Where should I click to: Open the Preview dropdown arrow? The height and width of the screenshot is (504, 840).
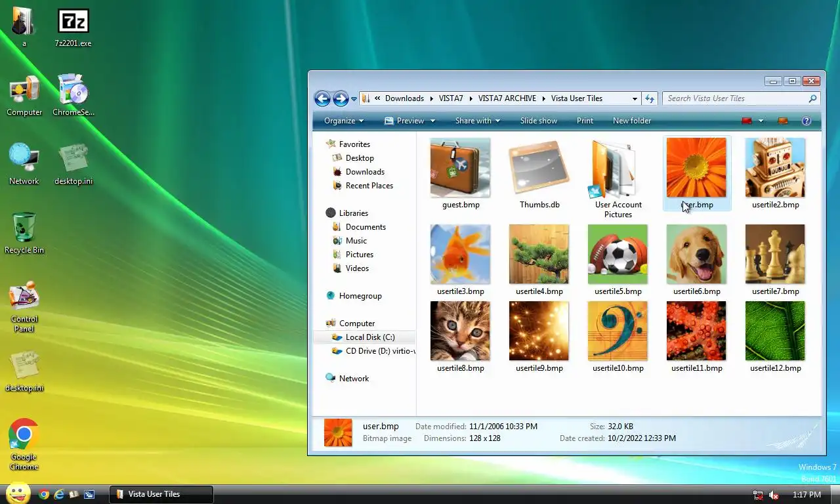click(x=432, y=121)
